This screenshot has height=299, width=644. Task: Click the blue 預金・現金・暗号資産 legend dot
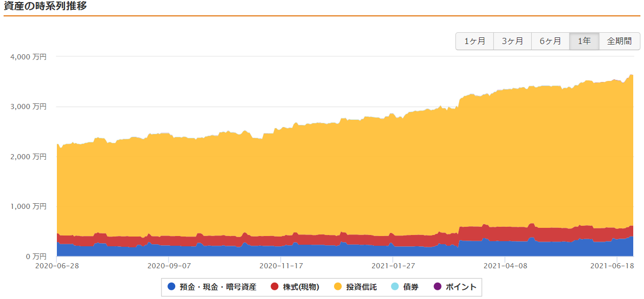pyautogui.click(x=172, y=287)
